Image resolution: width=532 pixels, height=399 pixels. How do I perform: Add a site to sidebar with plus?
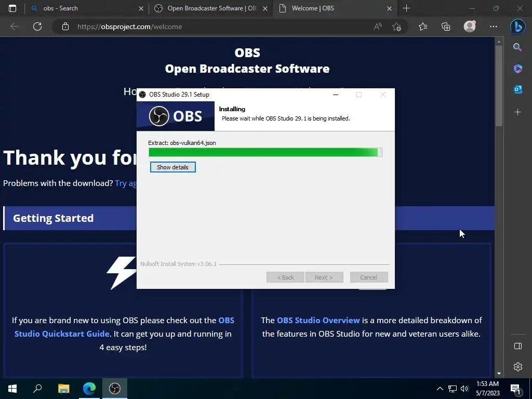pyautogui.click(x=517, y=112)
